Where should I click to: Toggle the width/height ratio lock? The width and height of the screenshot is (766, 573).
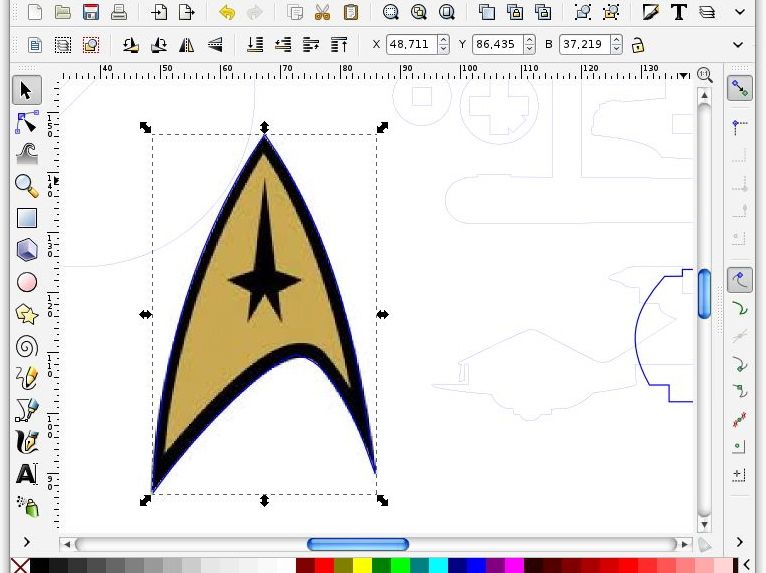tap(637, 45)
